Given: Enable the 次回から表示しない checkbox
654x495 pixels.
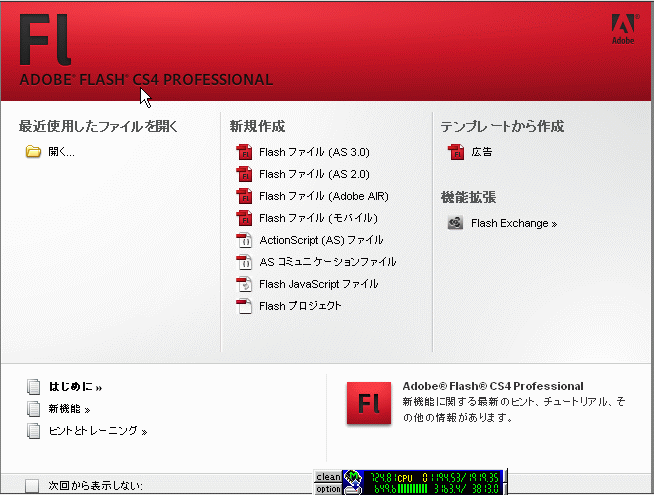Looking at the screenshot, I should (x=32, y=485).
